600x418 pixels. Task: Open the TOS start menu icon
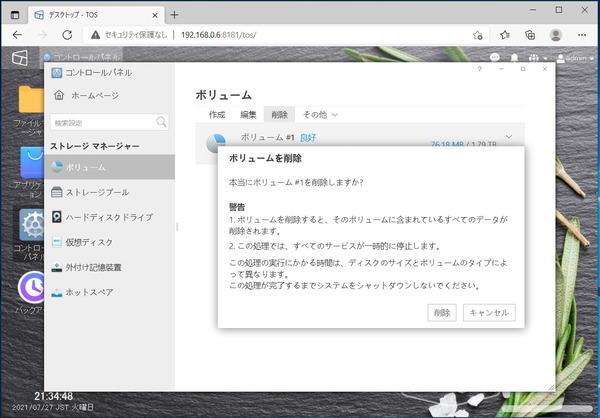click(x=18, y=58)
